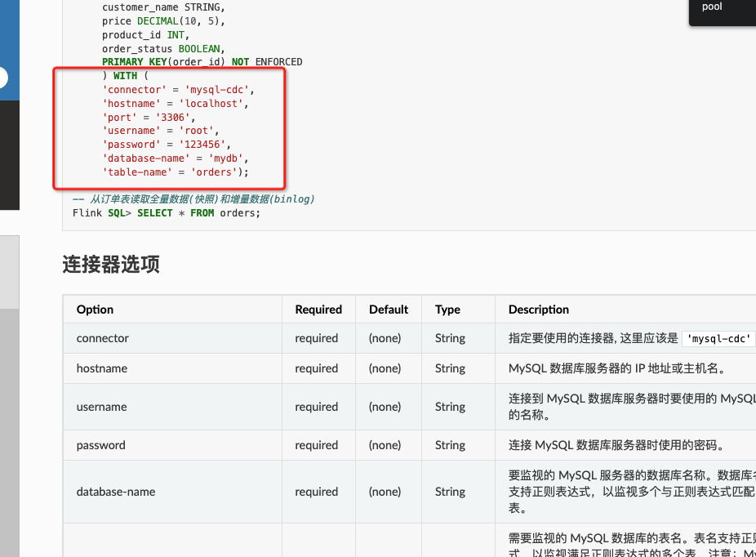
Task: Click the code line 'port' = '3306'
Action: pos(149,118)
